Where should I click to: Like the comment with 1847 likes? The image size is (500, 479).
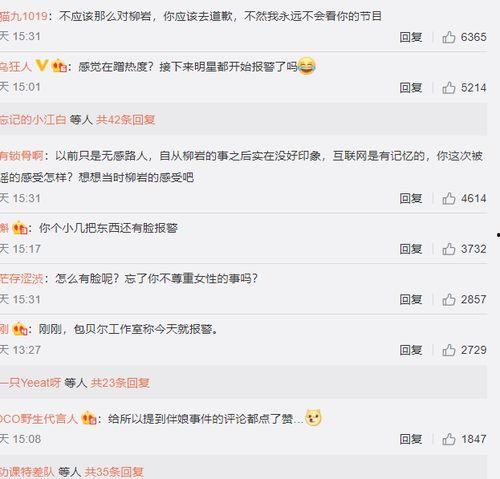(x=449, y=439)
